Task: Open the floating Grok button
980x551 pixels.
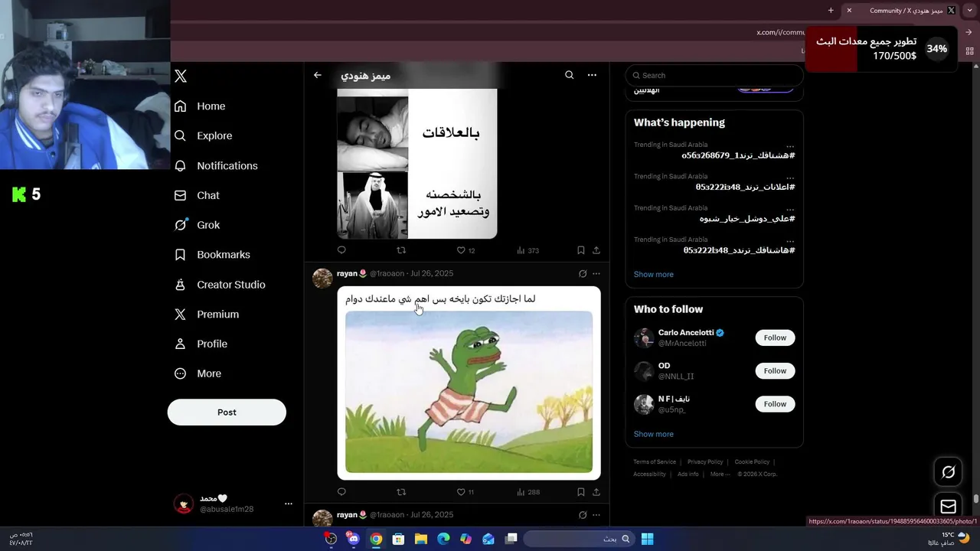Action: [948, 472]
